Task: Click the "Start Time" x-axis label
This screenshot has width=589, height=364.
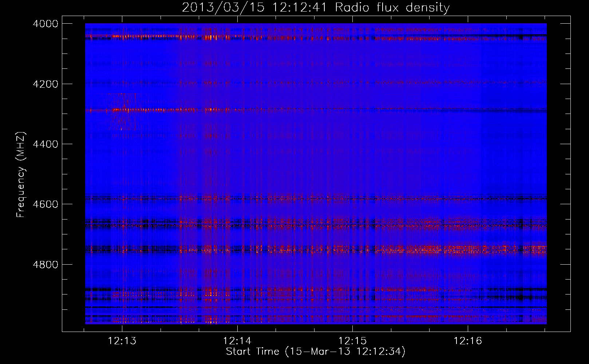Action: [x=315, y=352]
